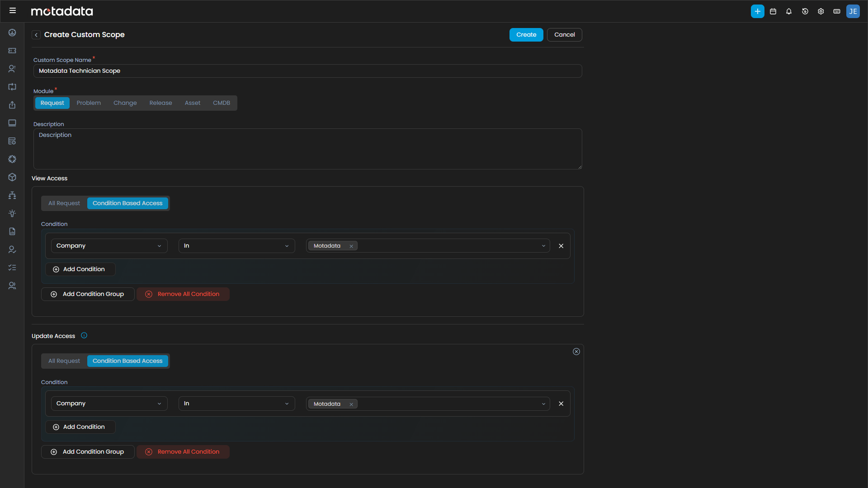Open the settings gear icon

click(821, 11)
